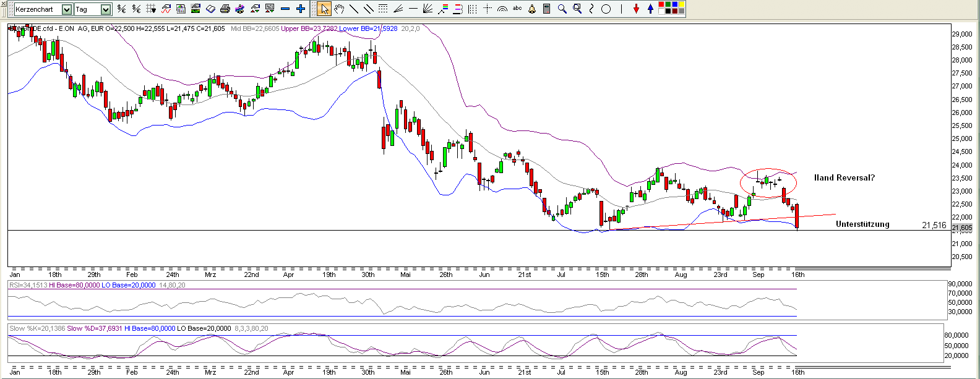This screenshot has width=980, height=379.
Task: Pick the black color swatch
Action: [668, 11]
